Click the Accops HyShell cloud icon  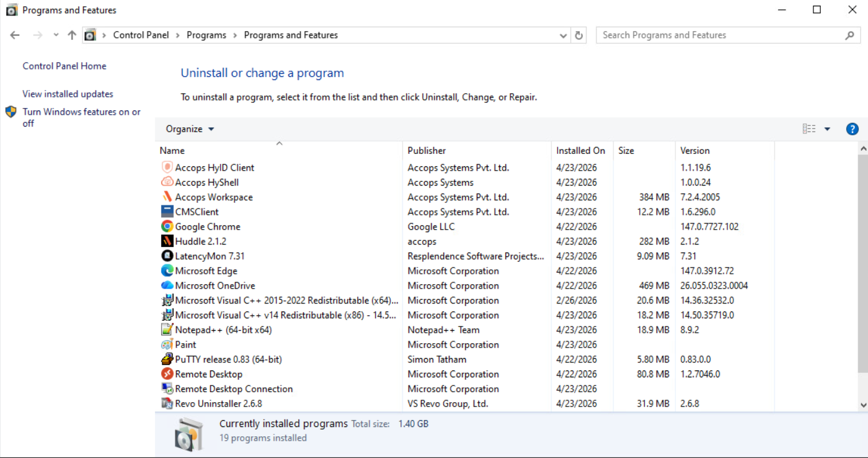[x=167, y=182]
